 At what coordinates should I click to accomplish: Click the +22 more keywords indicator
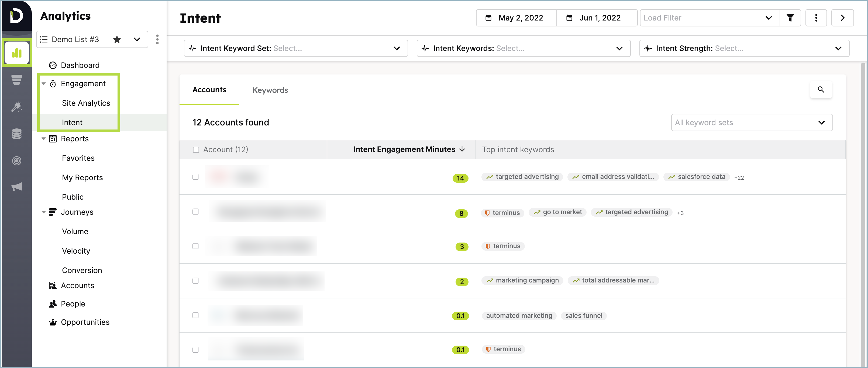tap(739, 178)
